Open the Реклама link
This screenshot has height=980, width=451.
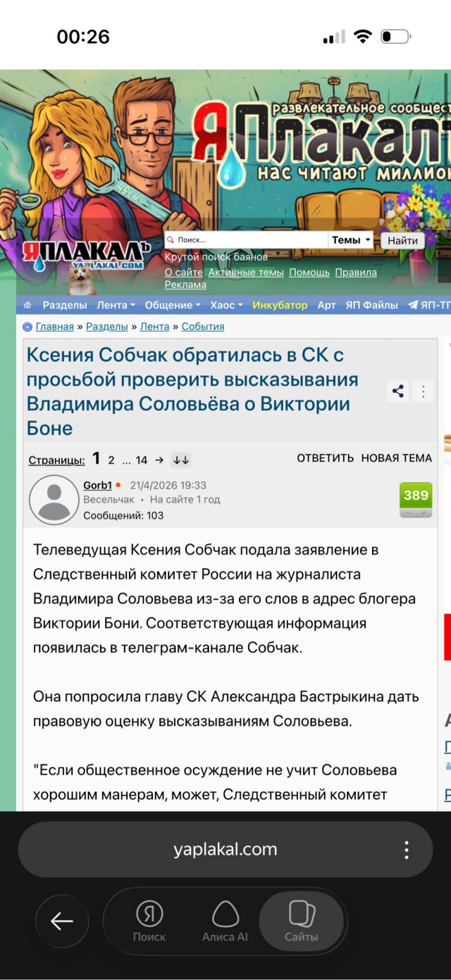pos(185,284)
